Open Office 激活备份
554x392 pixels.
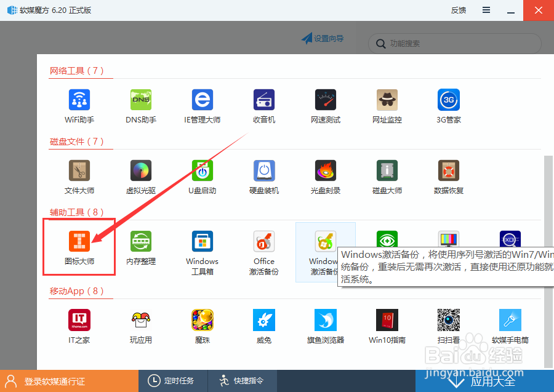point(264,252)
